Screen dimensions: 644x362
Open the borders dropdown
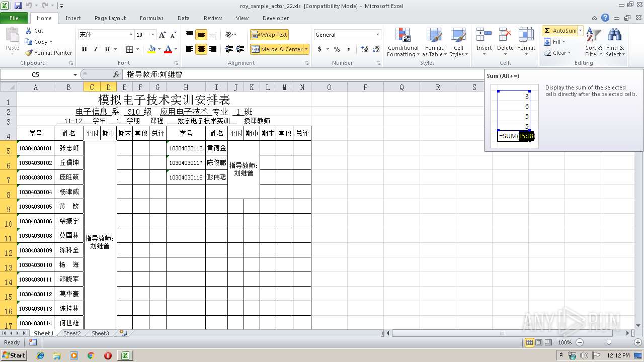[x=137, y=49]
